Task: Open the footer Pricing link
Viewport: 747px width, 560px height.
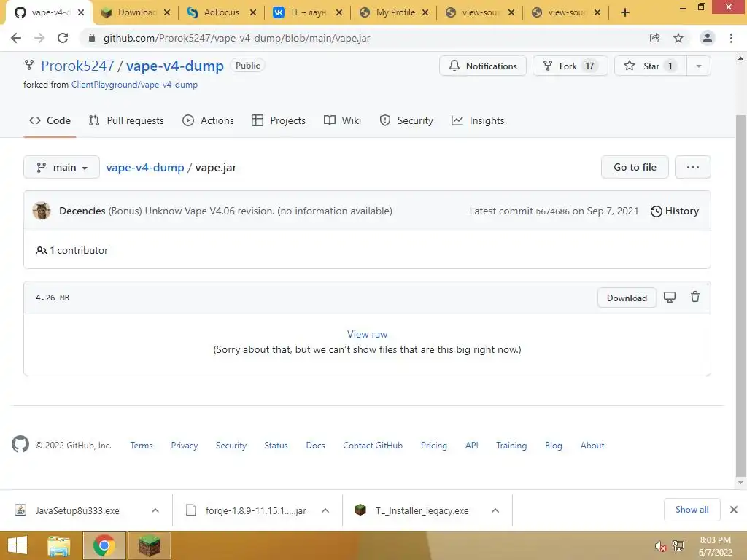Action: [x=434, y=446]
